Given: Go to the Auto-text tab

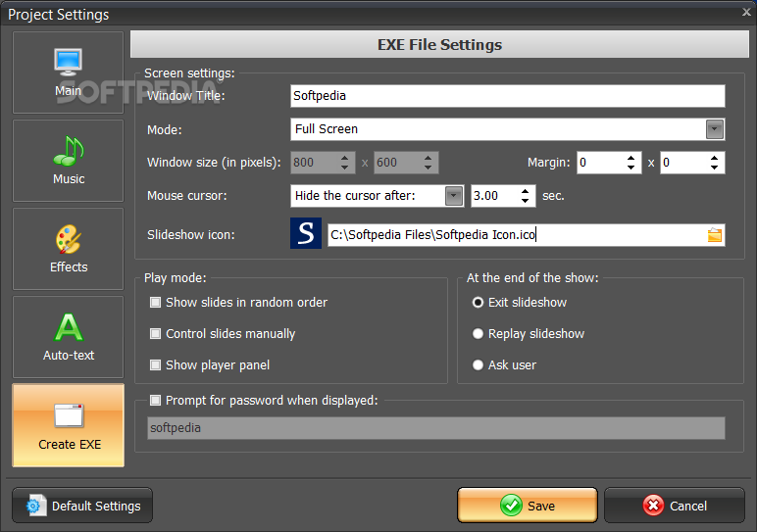Looking at the screenshot, I should [68, 337].
